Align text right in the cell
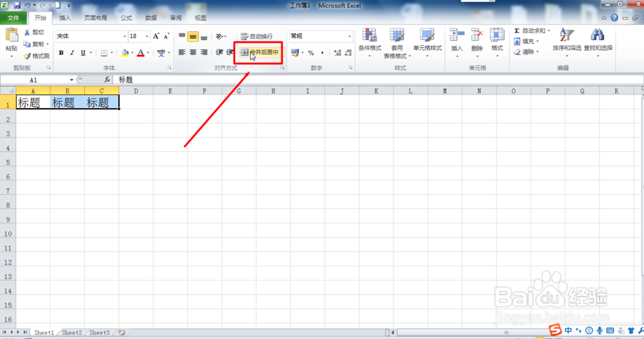644x339 pixels. [x=204, y=52]
